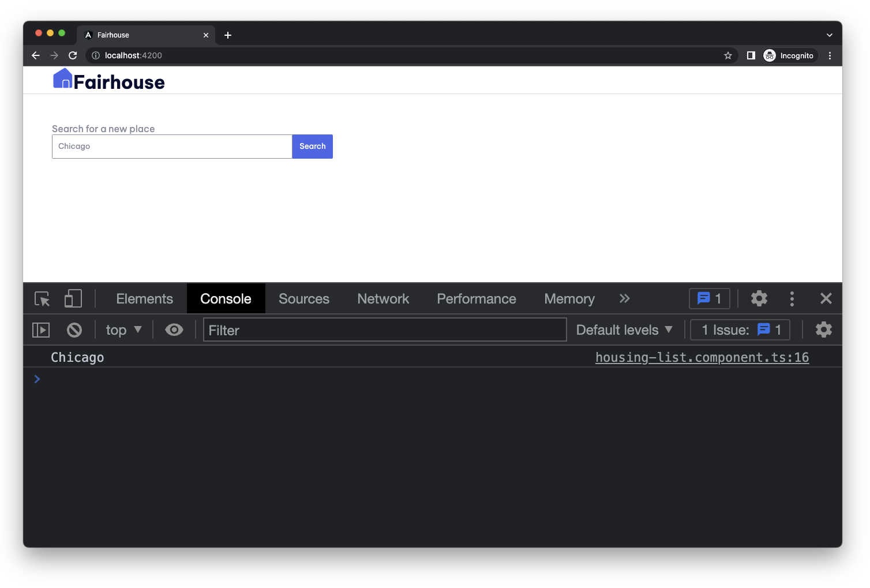Bookmark the page with the star icon
The height and width of the screenshot is (588, 870).
(727, 55)
